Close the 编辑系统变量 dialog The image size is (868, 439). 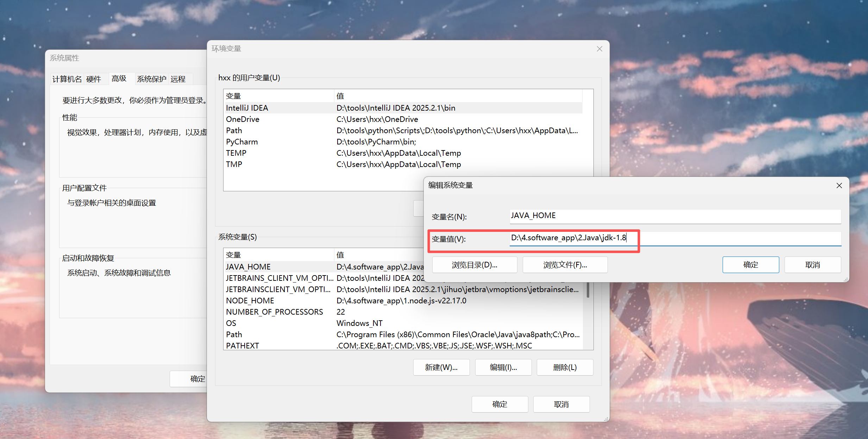click(x=839, y=186)
